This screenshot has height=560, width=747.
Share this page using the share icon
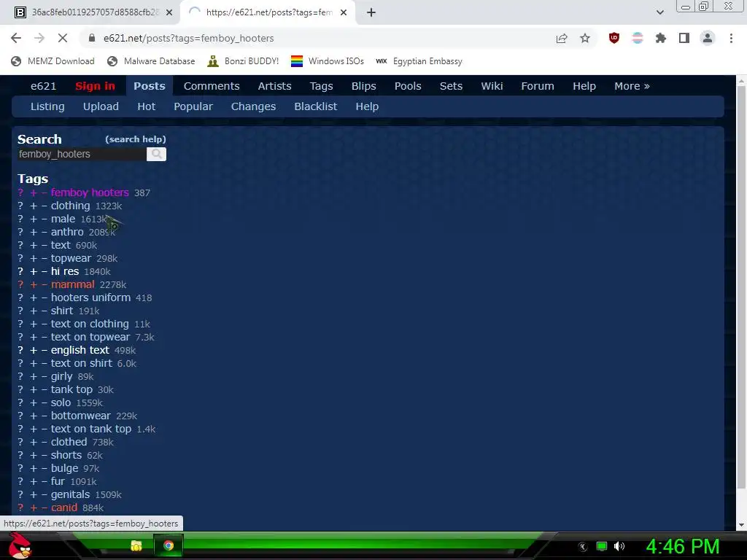coord(562,38)
